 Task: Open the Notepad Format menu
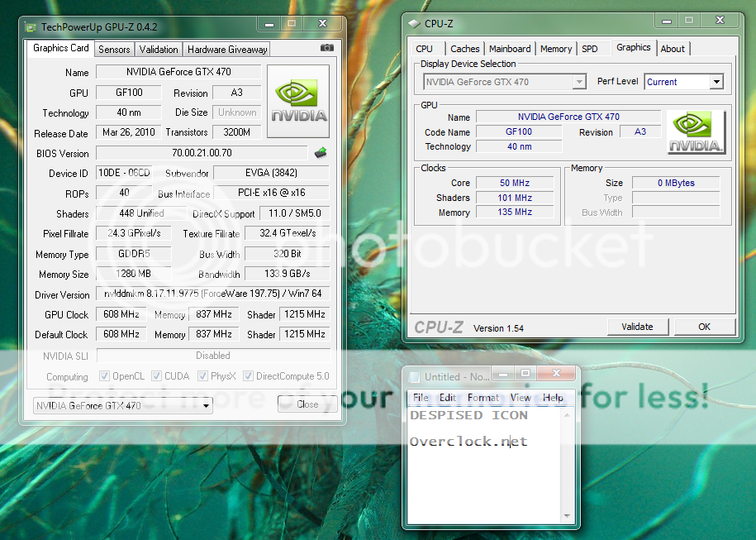483,397
